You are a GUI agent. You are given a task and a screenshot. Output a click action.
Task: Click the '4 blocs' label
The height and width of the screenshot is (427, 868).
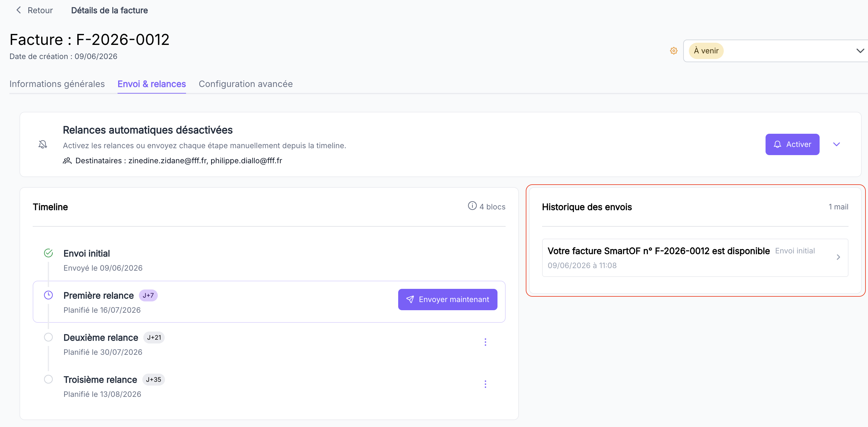point(492,207)
